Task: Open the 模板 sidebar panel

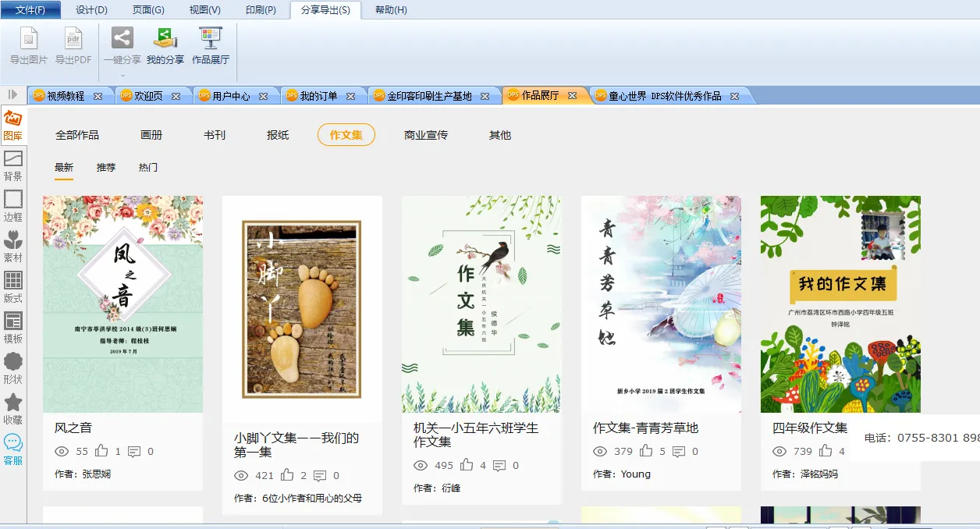Action: [x=13, y=328]
